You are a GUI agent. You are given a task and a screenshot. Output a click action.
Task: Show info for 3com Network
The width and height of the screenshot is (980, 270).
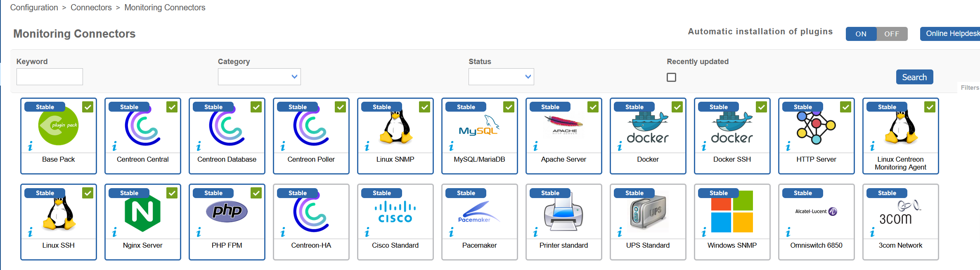tap(872, 232)
